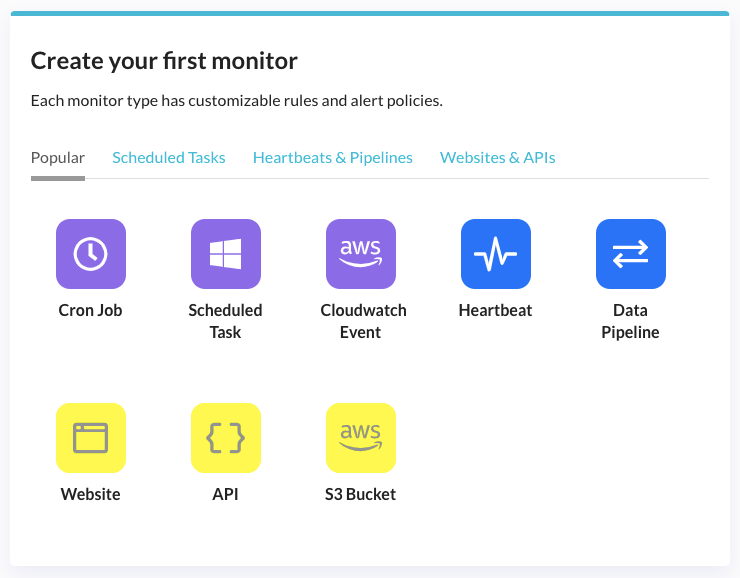Show the Websites & APIs tab
The height and width of the screenshot is (578, 740).
coord(498,158)
